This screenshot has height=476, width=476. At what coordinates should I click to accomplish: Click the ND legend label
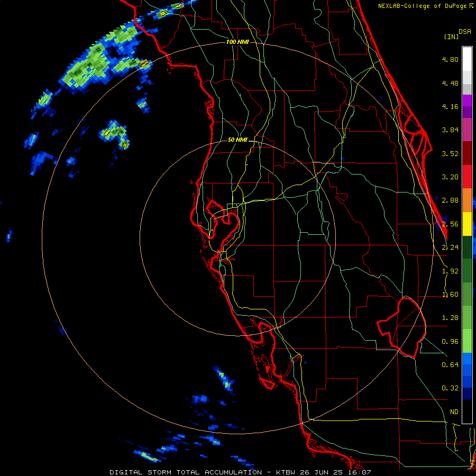(454, 411)
